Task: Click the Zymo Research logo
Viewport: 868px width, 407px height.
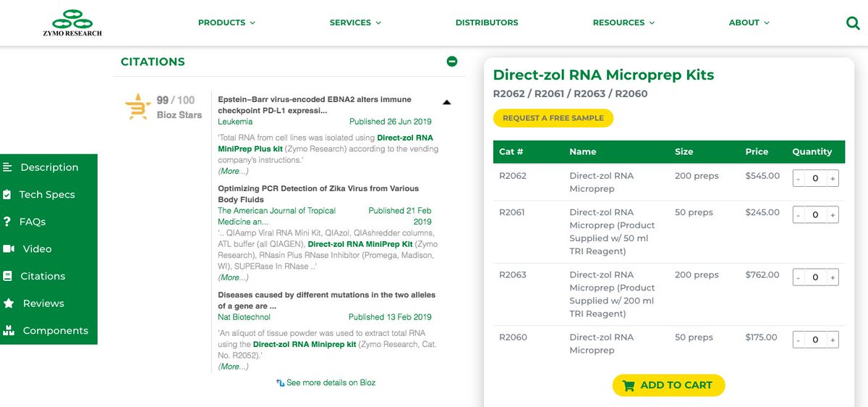Action: pos(72,22)
